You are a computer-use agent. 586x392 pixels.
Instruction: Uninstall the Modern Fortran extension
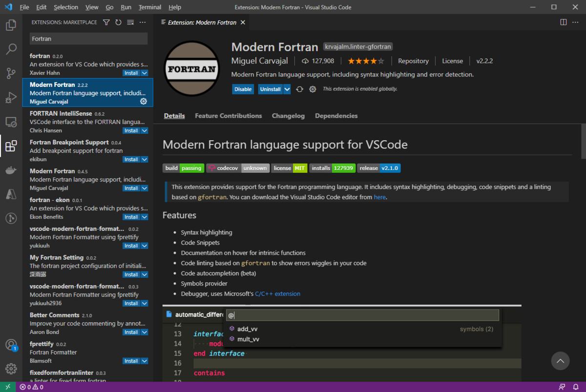point(271,89)
